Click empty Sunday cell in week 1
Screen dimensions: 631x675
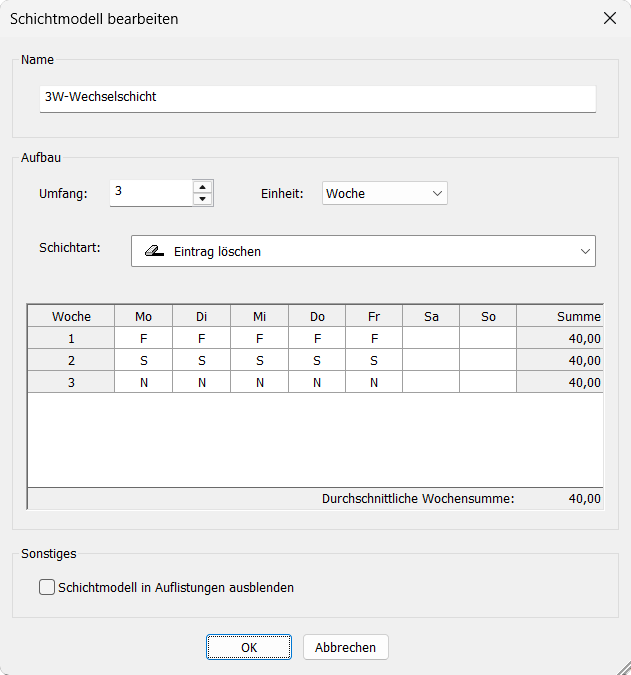pyautogui.click(x=488, y=338)
